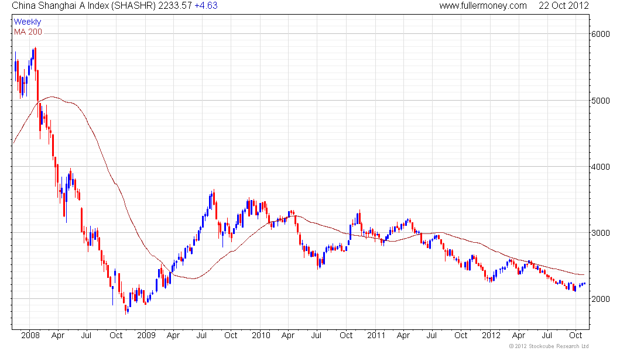Click the 2000 price axis label
The image size is (644, 351).
pos(601,299)
